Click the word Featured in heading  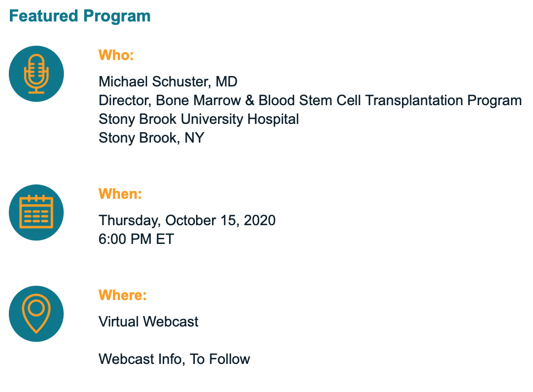pyautogui.click(x=43, y=16)
